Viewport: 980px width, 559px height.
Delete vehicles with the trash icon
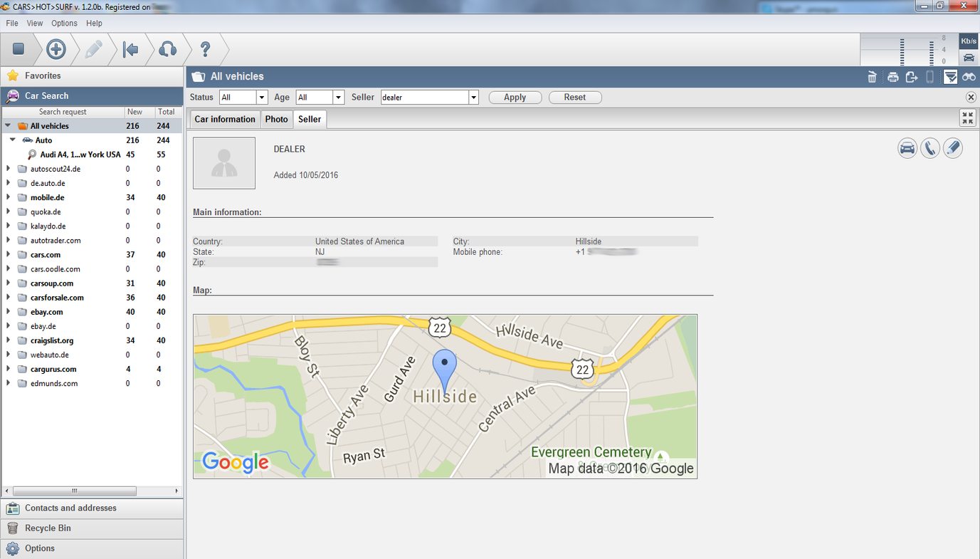pos(872,77)
